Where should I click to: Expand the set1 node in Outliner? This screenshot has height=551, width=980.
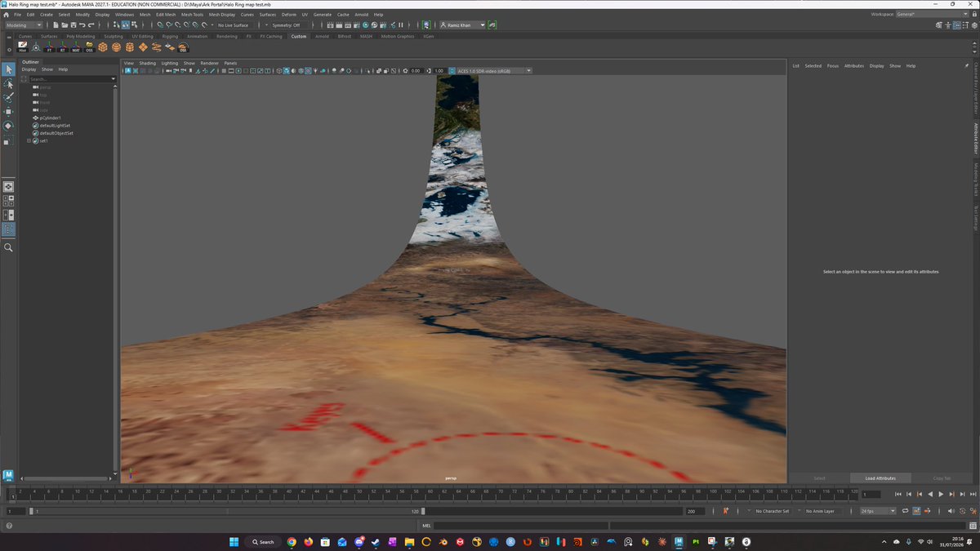click(29, 140)
